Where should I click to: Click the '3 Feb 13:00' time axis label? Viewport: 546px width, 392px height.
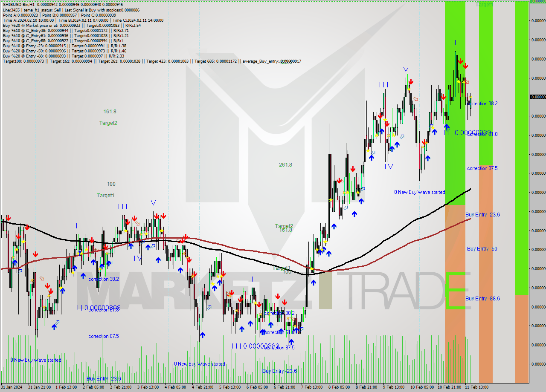point(148,387)
